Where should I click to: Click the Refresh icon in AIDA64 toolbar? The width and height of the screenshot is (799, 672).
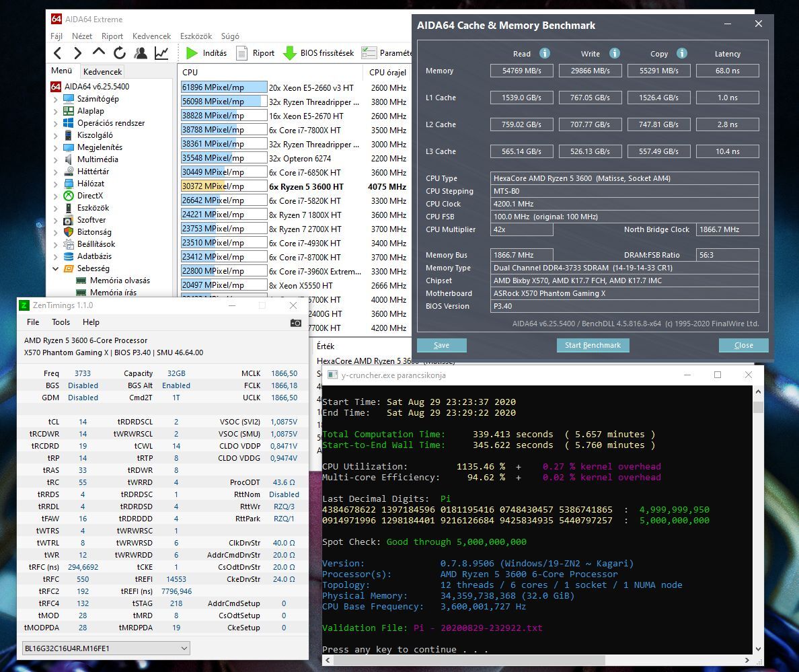120,53
